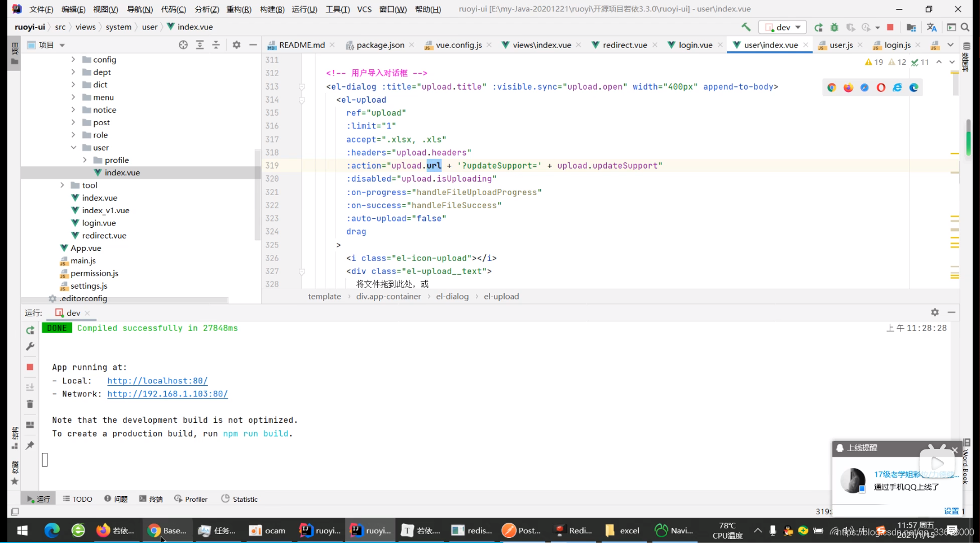Image resolution: width=980 pixels, height=543 pixels.
Task: Click the 设置 link in the QQ notification
Action: click(951, 511)
